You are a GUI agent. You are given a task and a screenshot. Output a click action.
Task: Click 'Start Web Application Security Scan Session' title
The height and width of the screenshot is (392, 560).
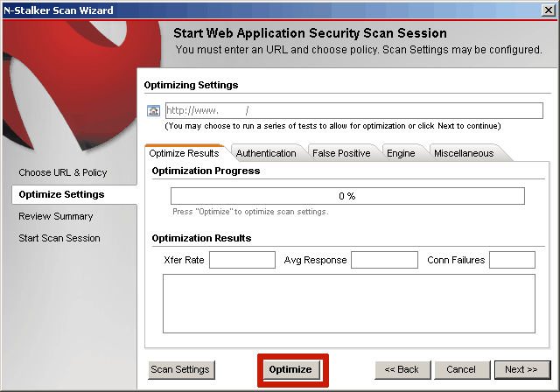click(310, 33)
